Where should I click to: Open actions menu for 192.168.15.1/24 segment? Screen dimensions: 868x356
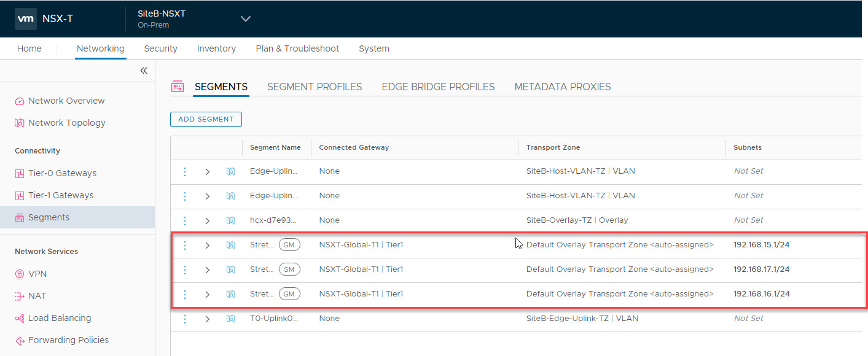[185, 245]
